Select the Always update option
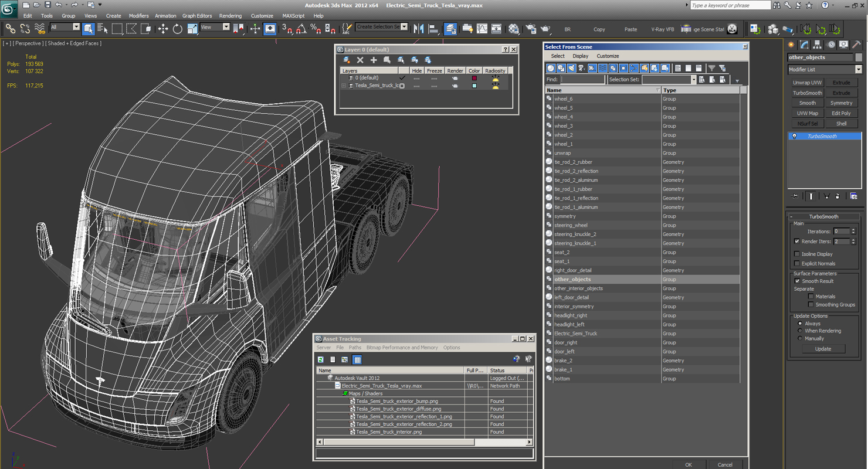The width and height of the screenshot is (868, 469). (x=800, y=324)
